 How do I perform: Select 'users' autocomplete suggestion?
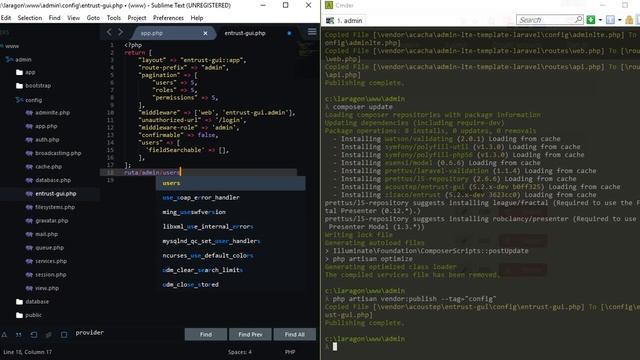(x=231, y=183)
